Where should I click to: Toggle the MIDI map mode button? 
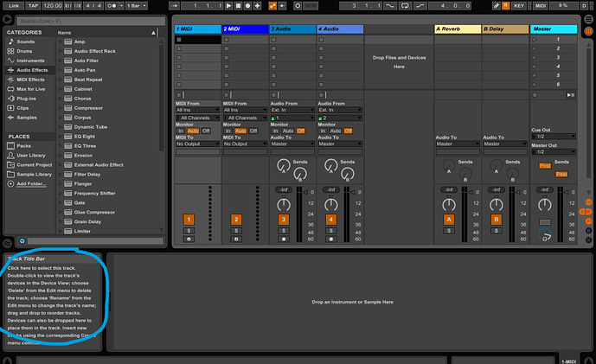[541, 6]
